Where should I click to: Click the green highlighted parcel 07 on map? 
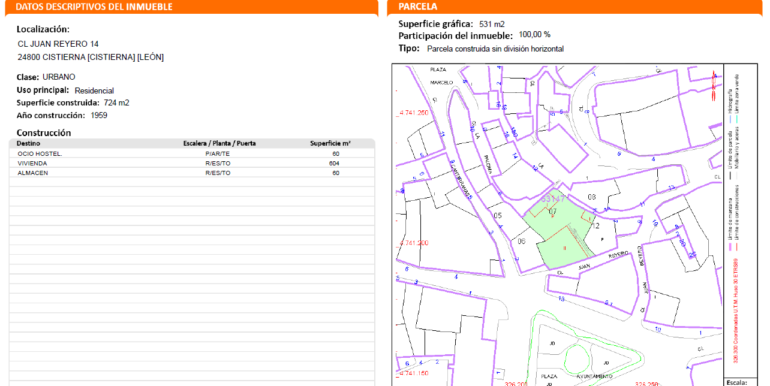[560, 228]
